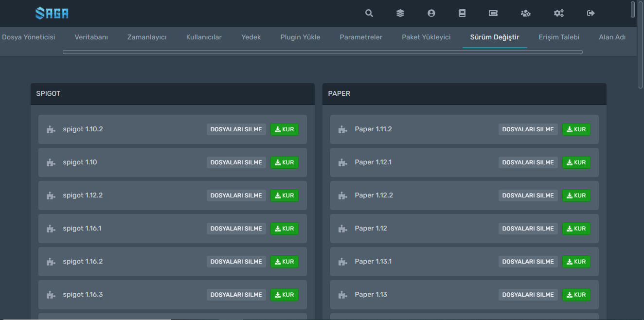Click puzzle icon beside Paper 1.12

(342, 229)
